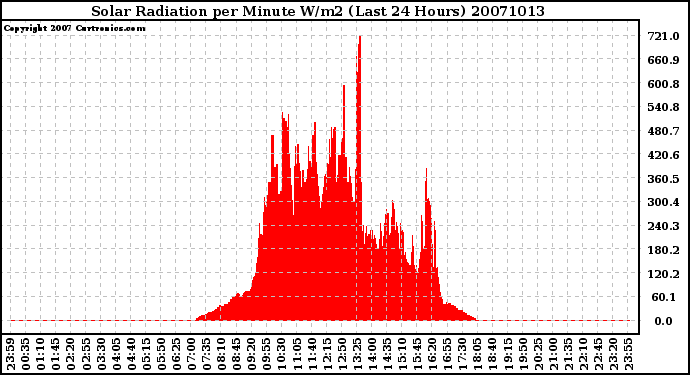Click the 19:50 time label
This screenshot has height=375, width=690.
pos(522,354)
